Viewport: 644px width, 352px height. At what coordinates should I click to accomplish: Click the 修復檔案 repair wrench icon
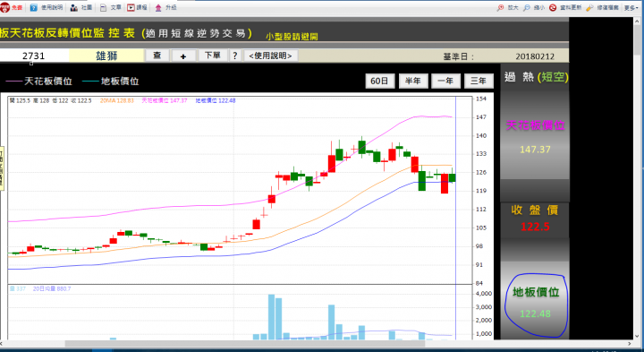[589, 7]
